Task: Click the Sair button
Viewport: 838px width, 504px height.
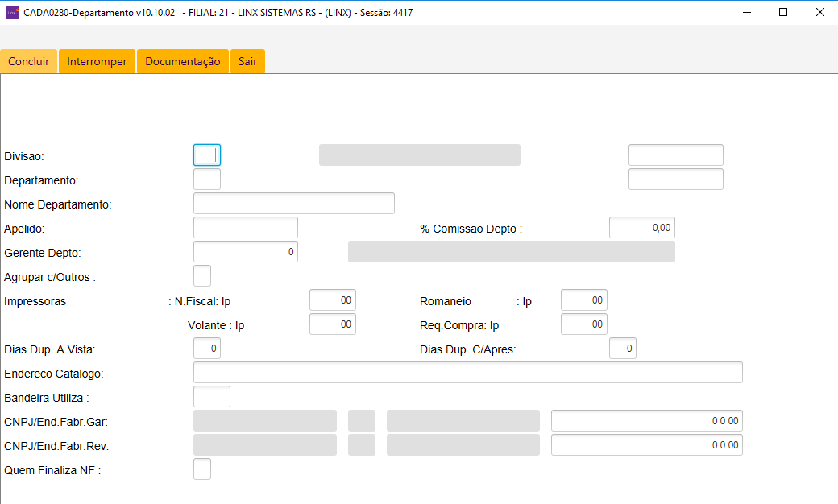Action: pos(248,61)
